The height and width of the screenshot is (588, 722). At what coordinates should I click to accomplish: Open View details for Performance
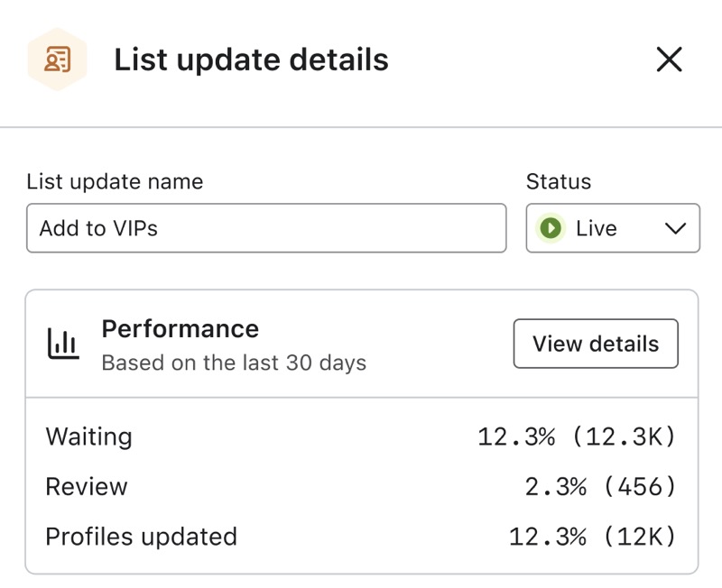coord(596,344)
